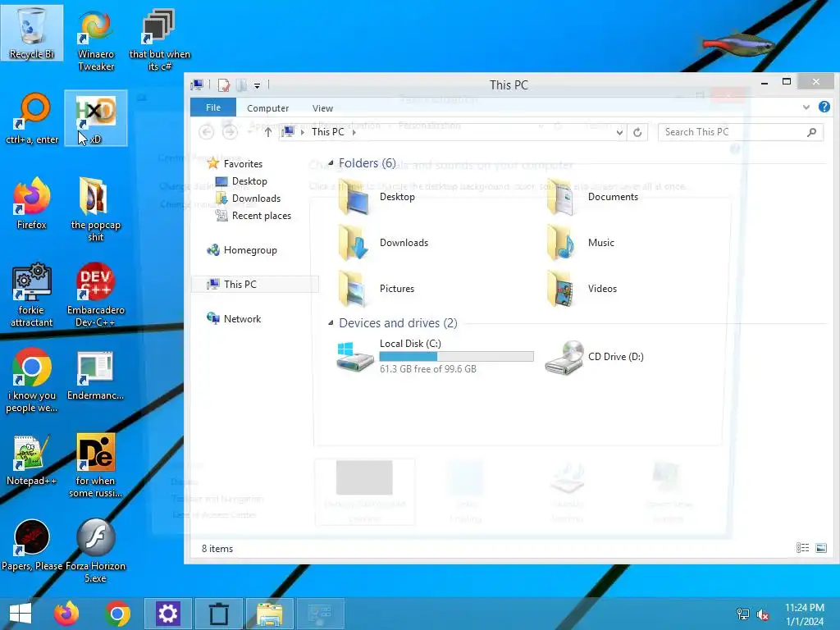Open File Explorer from the taskbar
Viewport: 840px width, 630px height.
click(x=269, y=614)
